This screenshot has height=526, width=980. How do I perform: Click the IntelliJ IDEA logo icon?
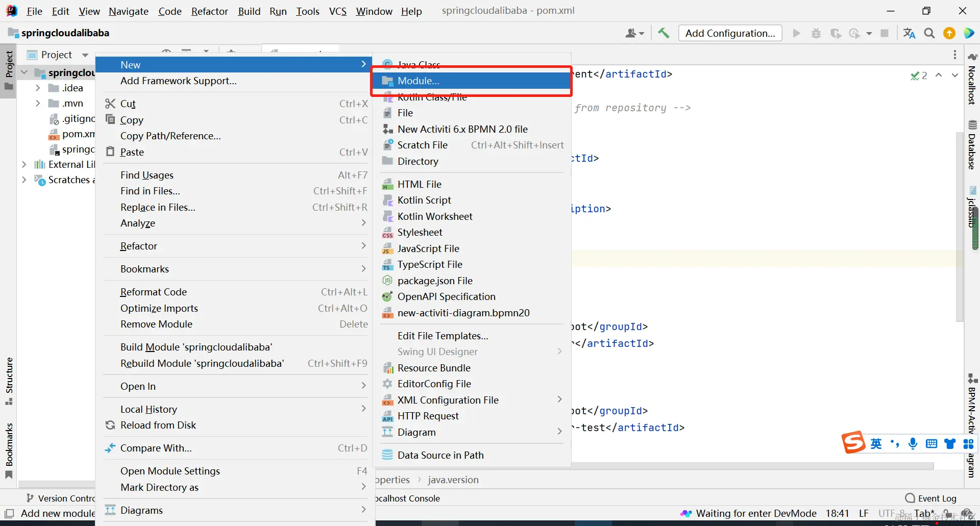(x=11, y=11)
